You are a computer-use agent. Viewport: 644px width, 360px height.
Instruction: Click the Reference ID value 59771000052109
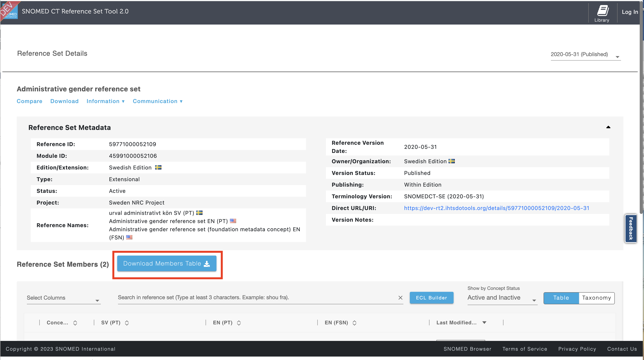click(133, 144)
